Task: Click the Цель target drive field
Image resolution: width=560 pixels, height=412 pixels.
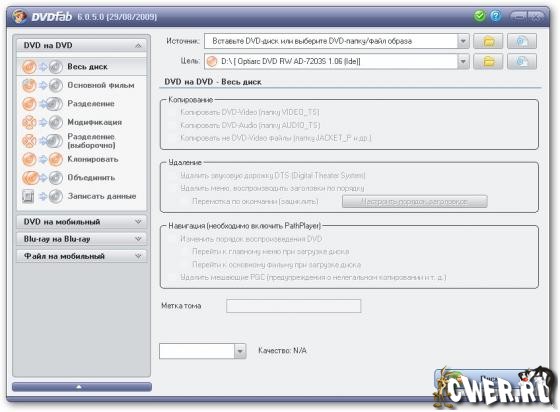Action: point(331,61)
